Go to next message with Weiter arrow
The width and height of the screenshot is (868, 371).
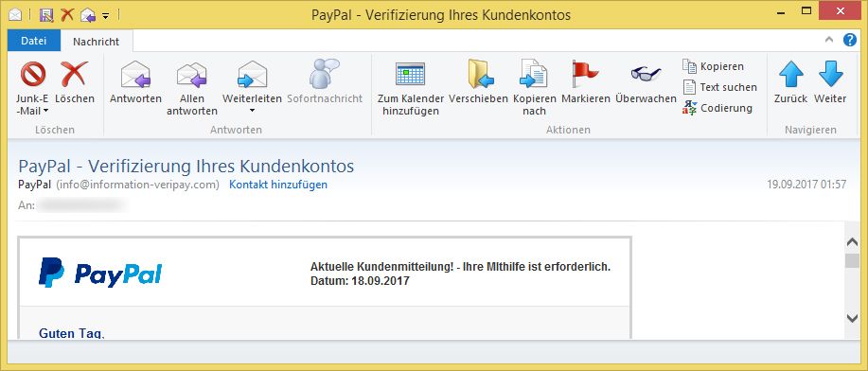pos(830,74)
